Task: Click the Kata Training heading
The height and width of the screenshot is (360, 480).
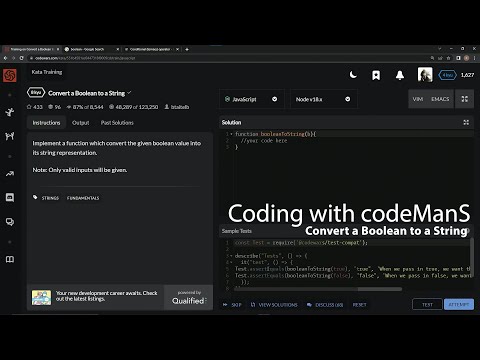Action: click(47, 72)
